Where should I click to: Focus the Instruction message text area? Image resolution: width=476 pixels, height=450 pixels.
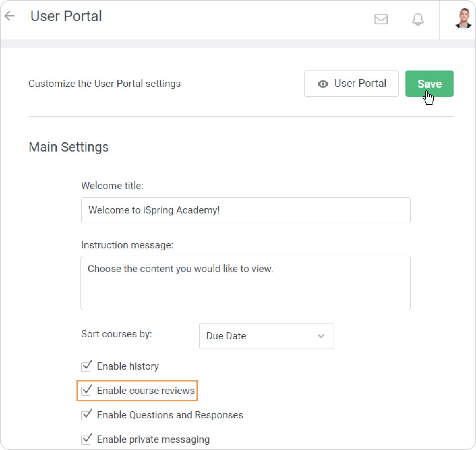coord(246,283)
